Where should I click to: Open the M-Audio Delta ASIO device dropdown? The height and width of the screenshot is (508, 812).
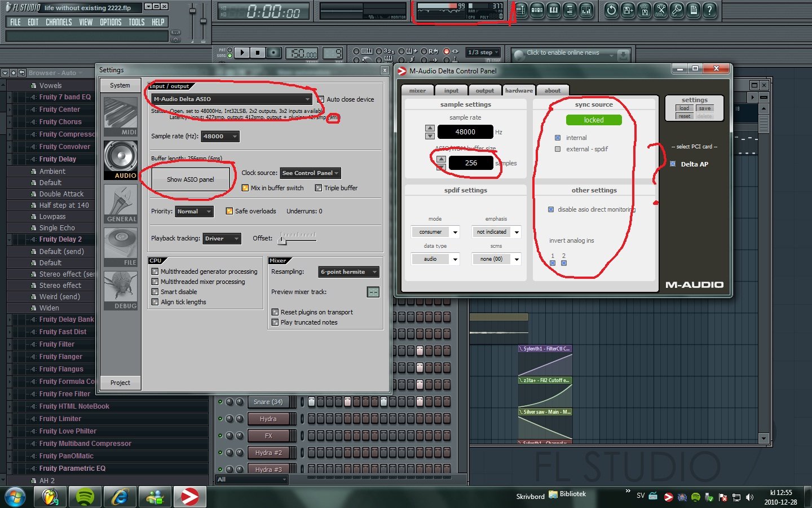click(232, 99)
